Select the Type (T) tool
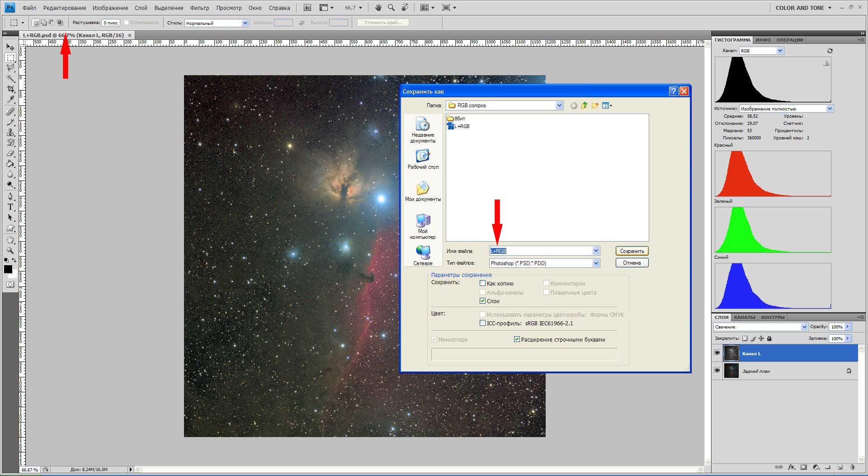868x476 pixels. (10, 207)
